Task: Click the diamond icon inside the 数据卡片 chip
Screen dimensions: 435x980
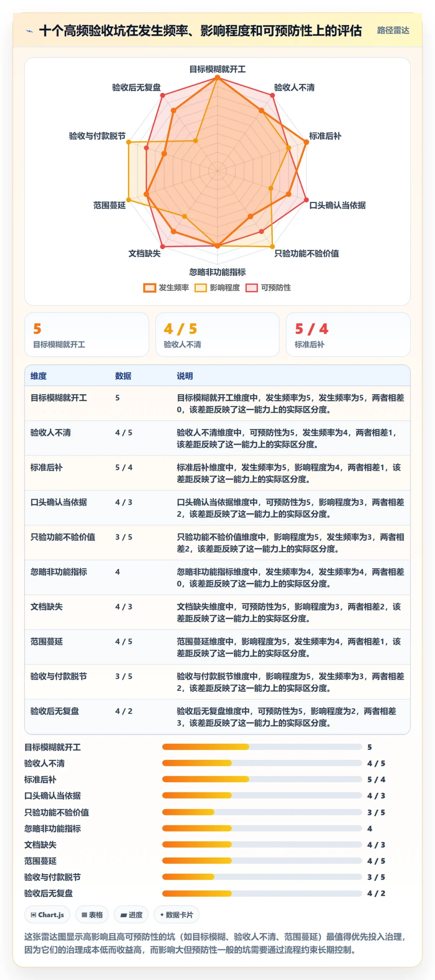Action: (162, 915)
